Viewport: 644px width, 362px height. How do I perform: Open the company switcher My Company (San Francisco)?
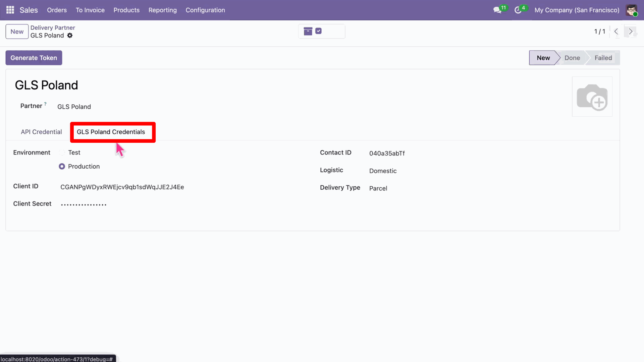[577, 10]
